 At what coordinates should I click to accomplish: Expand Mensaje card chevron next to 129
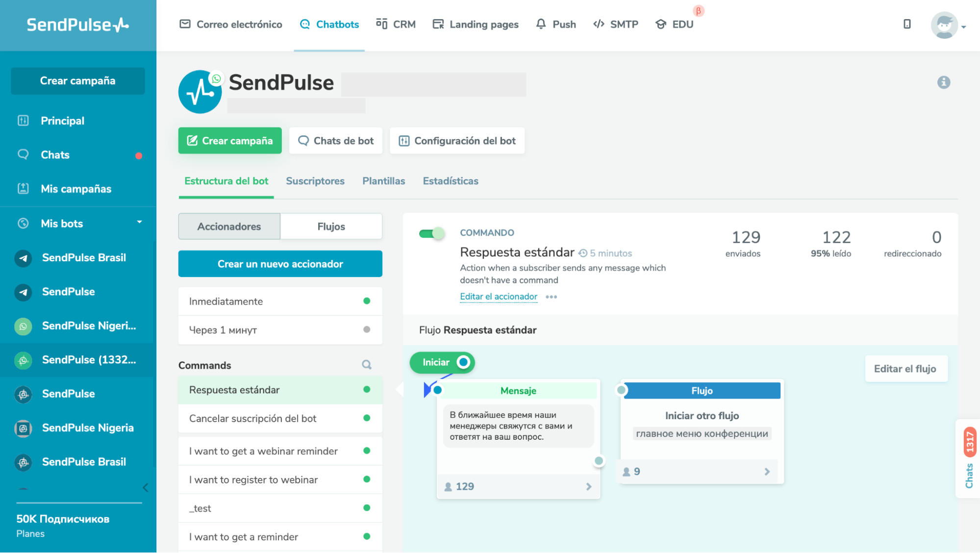click(x=589, y=487)
